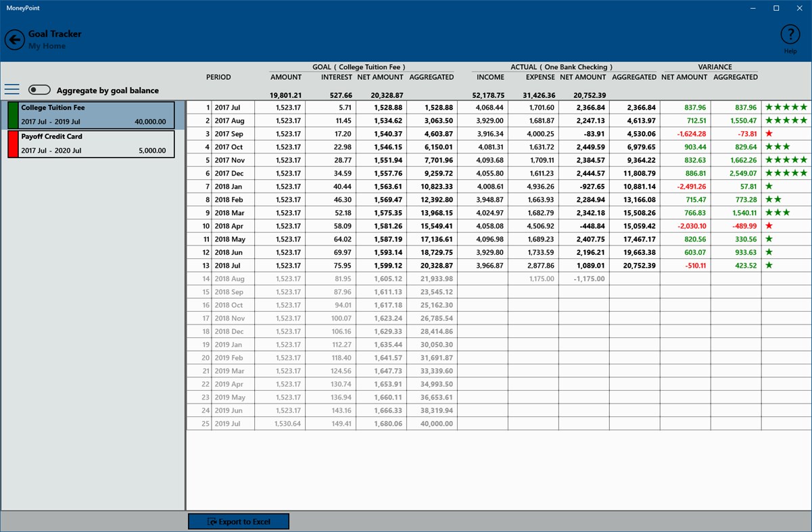Open the hamburger navigation menu
The image size is (812, 532).
pyautogui.click(x=12, y=90)
